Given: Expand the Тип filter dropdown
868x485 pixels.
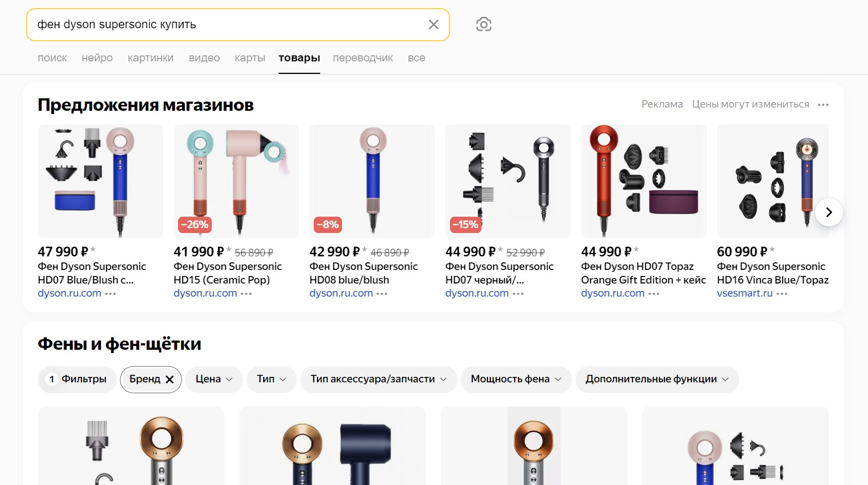Looking at the screenshot, I should click(x=271, y=379).
